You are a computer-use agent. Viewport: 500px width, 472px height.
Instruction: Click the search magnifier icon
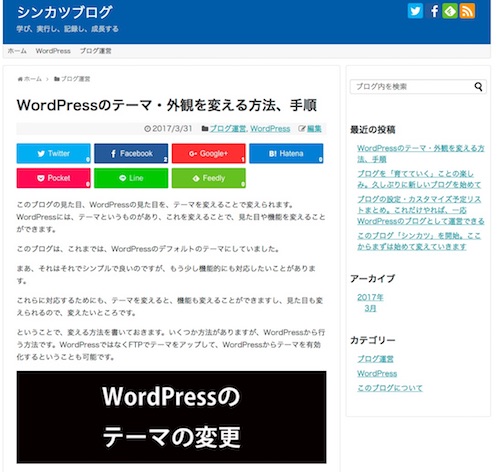478,87
